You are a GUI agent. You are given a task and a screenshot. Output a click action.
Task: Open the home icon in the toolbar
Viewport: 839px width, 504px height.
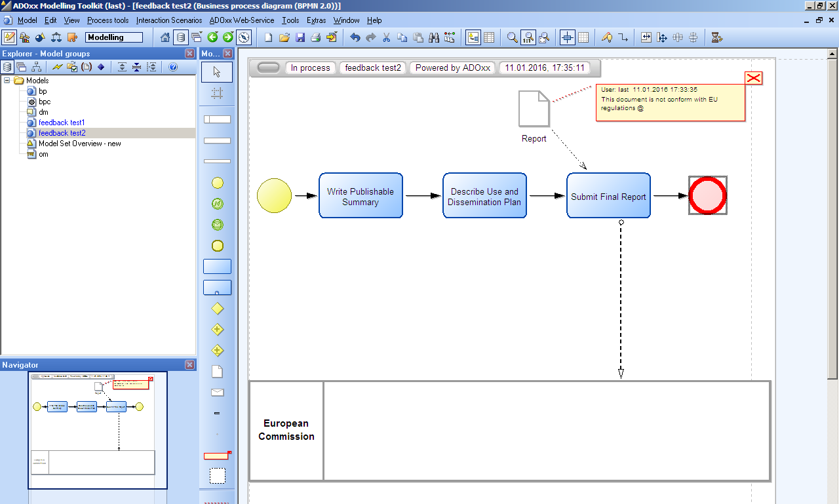coord(165,37)
